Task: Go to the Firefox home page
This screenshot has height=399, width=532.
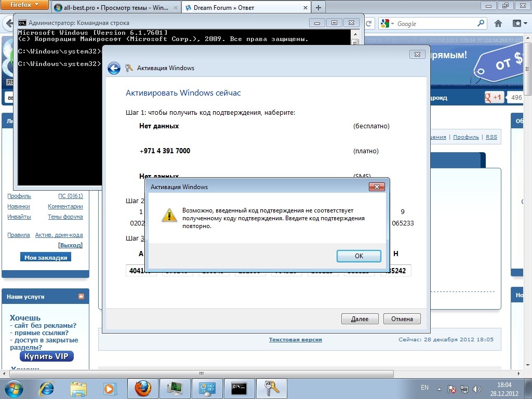Action: pyautogui.click(x=498, y=23)
